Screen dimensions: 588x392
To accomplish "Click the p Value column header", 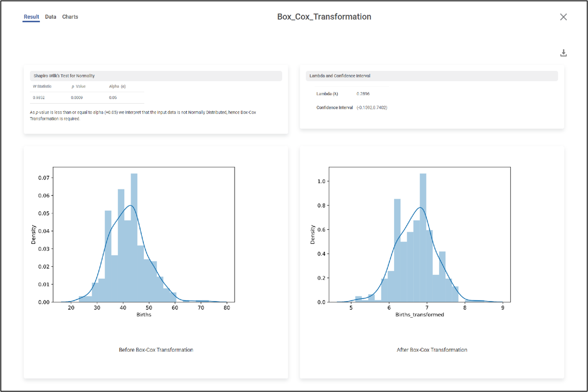I will [x=79, y=87].
